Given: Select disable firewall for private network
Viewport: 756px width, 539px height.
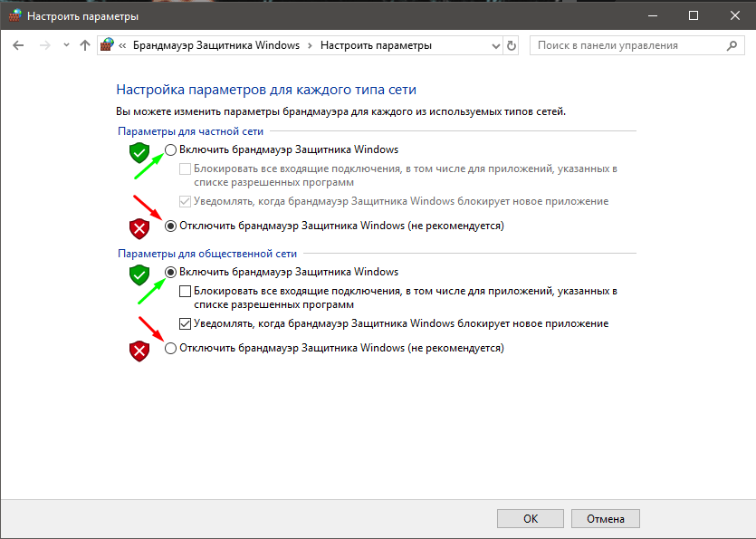Looking at the screenshot, I should (x=171, y=226).
